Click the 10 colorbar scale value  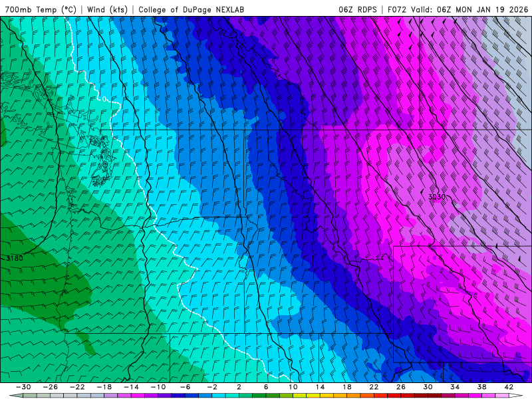coord(293,387)
